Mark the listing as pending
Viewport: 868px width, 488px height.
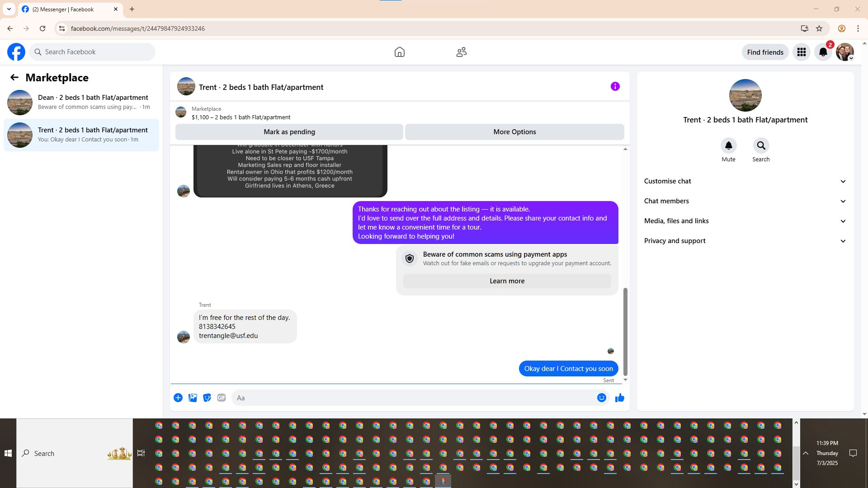[x=289, y=132]
